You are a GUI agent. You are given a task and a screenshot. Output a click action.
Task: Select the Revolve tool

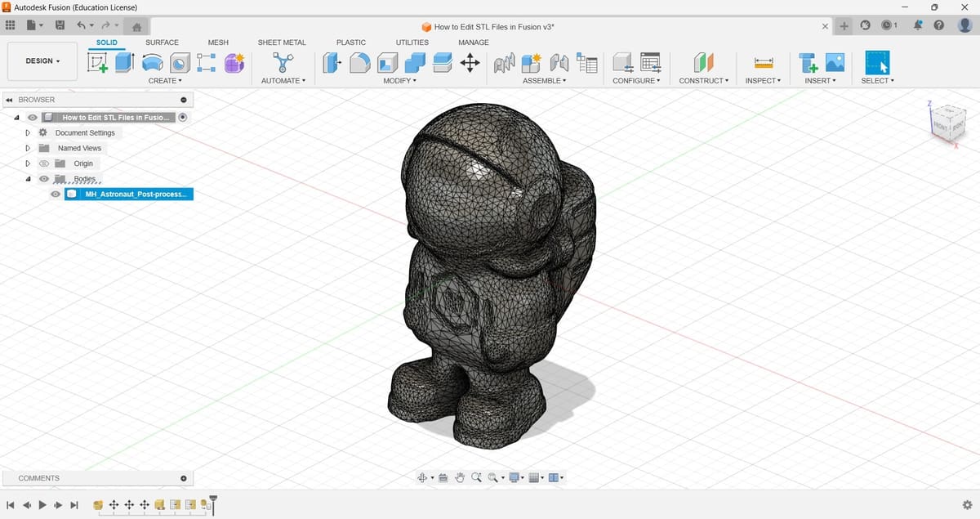pos(152,62)
